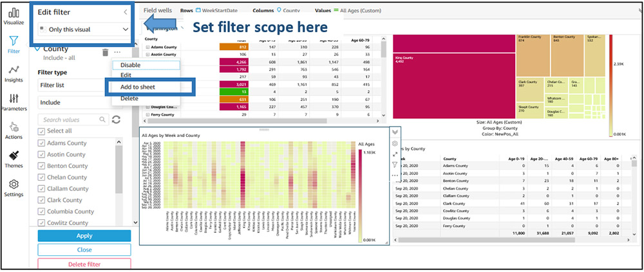This screenshot has width=644, height=272.
Task: Expand the Adams County row in pivot table
Action: tap(147, 47)
